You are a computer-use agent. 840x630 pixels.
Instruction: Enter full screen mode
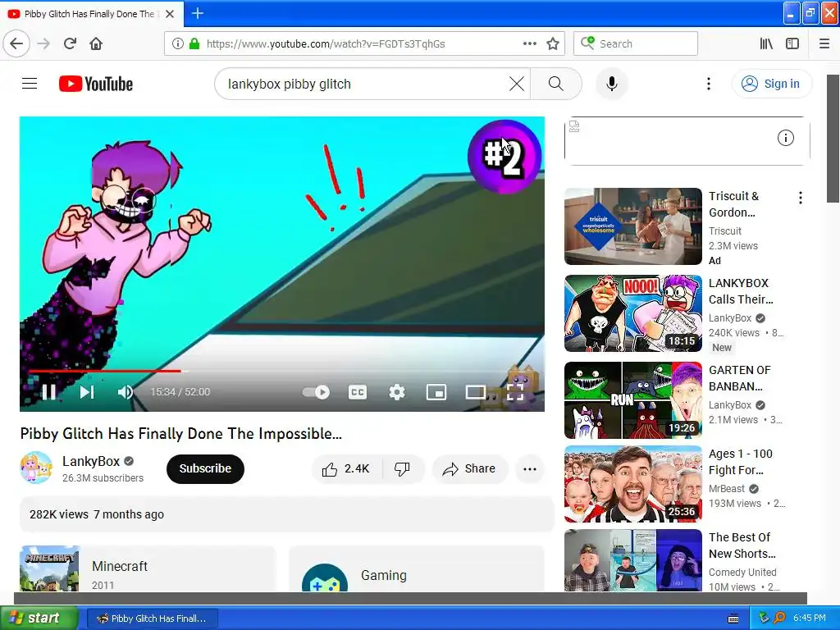[x=515, y=392]
